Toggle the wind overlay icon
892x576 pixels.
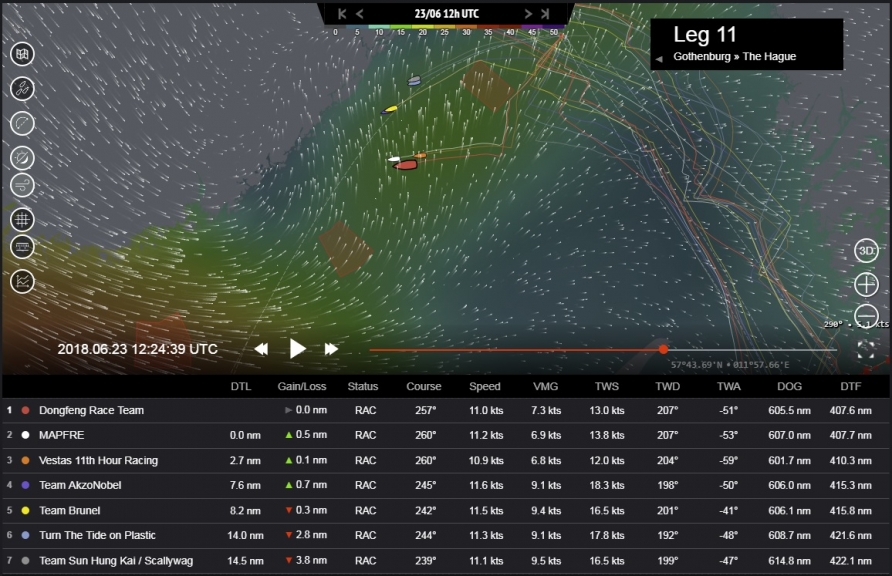point(22,185)
